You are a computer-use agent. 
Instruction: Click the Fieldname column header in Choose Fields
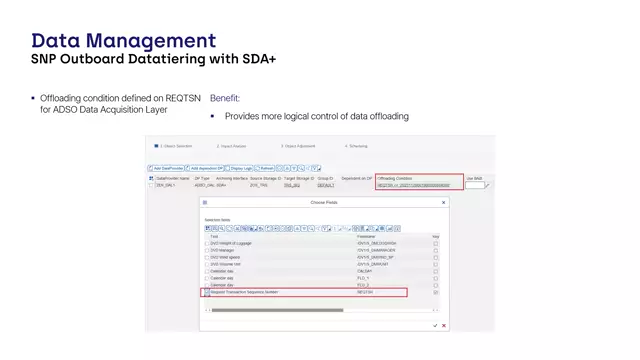(366, 237)
